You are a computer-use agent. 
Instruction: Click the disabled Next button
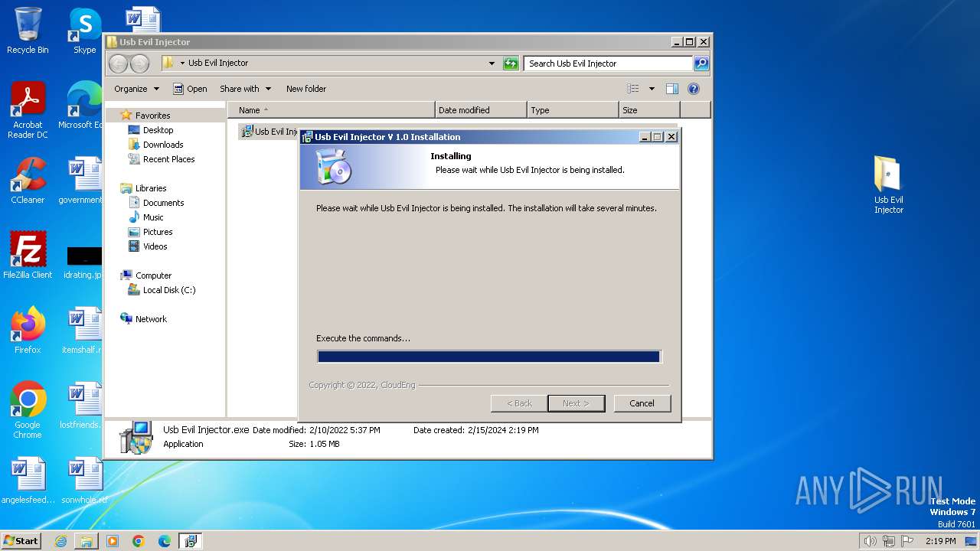[x=576, y=403]
